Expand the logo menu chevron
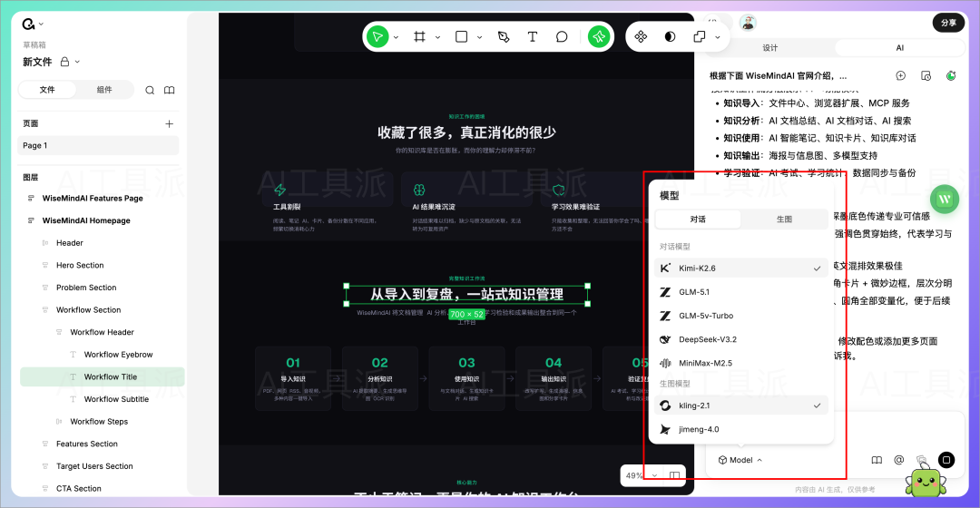Screen dimensions: 980x508 (x=41, y=24)
